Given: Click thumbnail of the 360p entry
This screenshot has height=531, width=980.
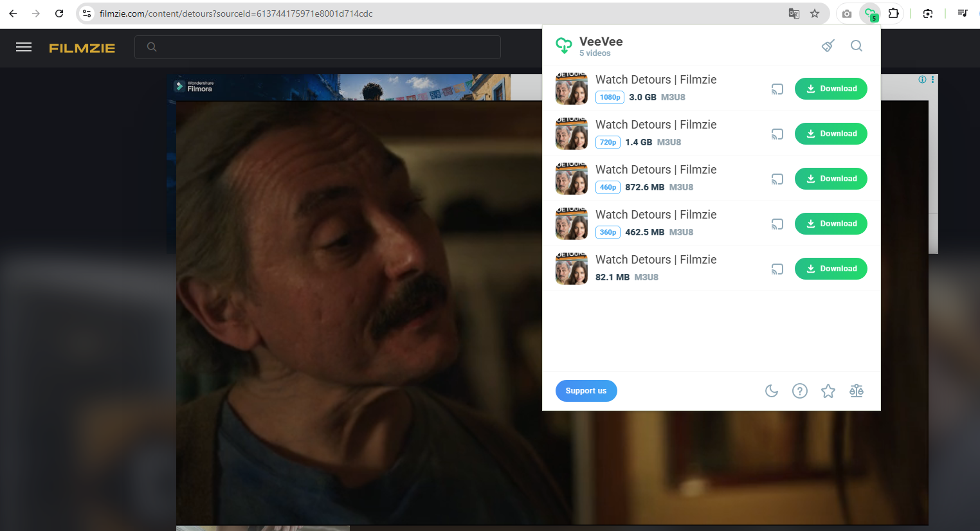Looking at the screenshot, I should pyautogui.click(x=572, y=224).
